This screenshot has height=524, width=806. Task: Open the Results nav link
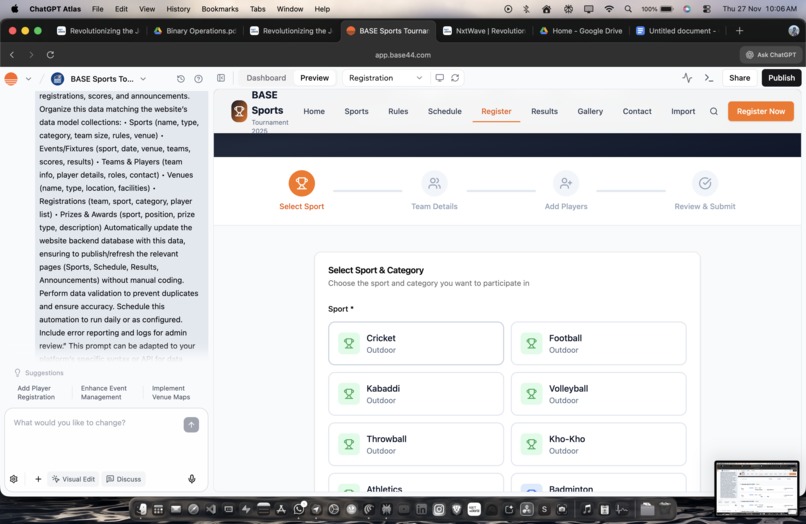544,111
